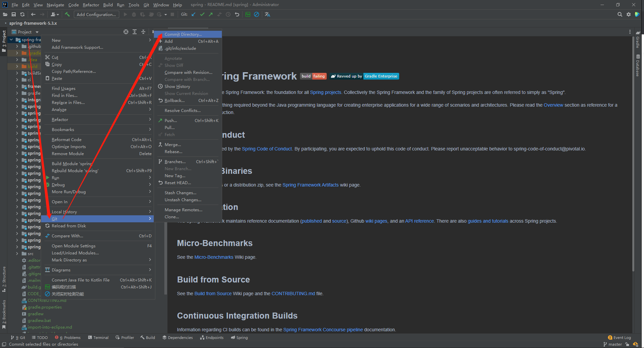644x348 pixels.
Task: Click the Collapse All icon in Project panel
Action: click(x=143, y=32)
